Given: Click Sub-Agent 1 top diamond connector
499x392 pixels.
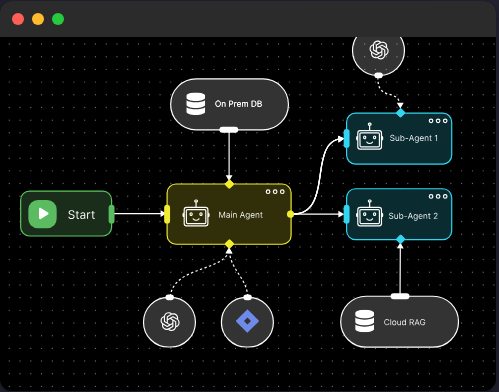Looking at the screenshot, I should 400,113.
